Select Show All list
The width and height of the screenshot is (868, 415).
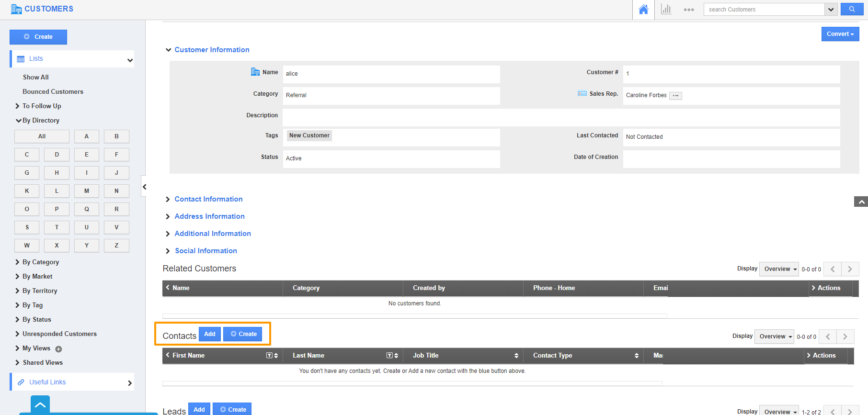(36, 77)
